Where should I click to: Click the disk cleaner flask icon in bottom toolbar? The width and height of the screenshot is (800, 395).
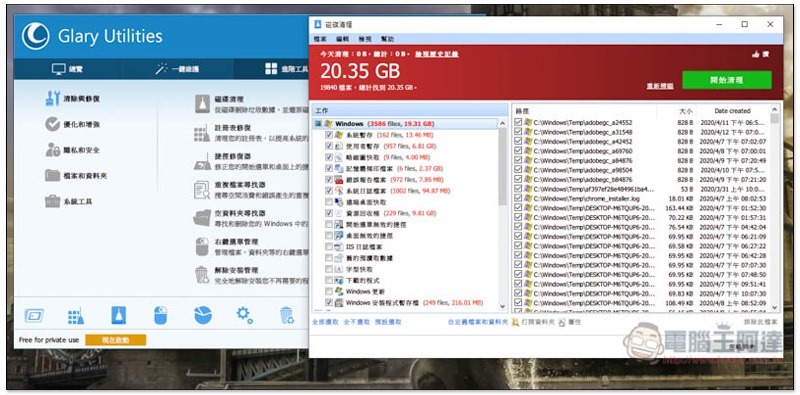click(118, 315)
